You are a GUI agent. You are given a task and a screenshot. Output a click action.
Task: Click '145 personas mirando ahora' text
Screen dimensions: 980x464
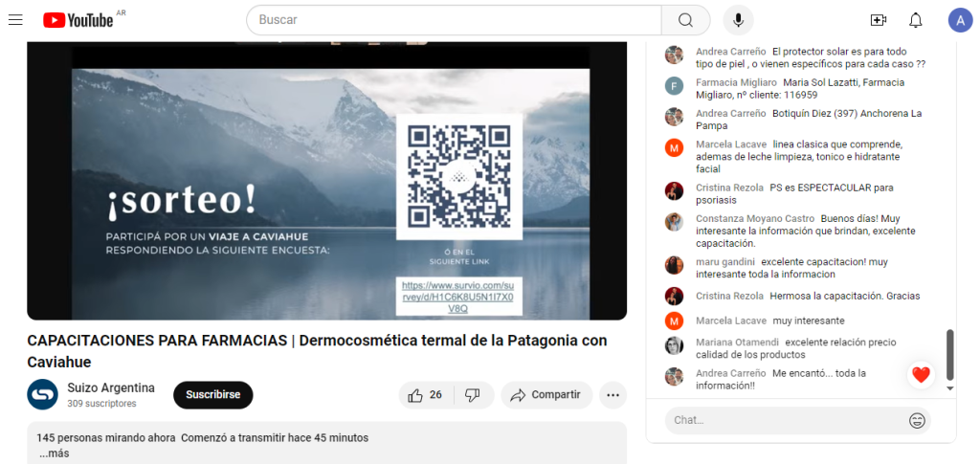[x=106, y=438]
